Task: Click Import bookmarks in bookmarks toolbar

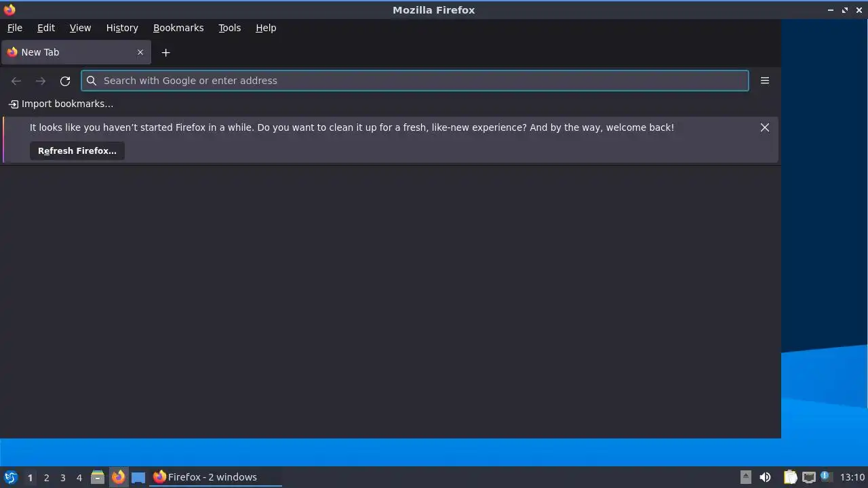Action: 61,104
